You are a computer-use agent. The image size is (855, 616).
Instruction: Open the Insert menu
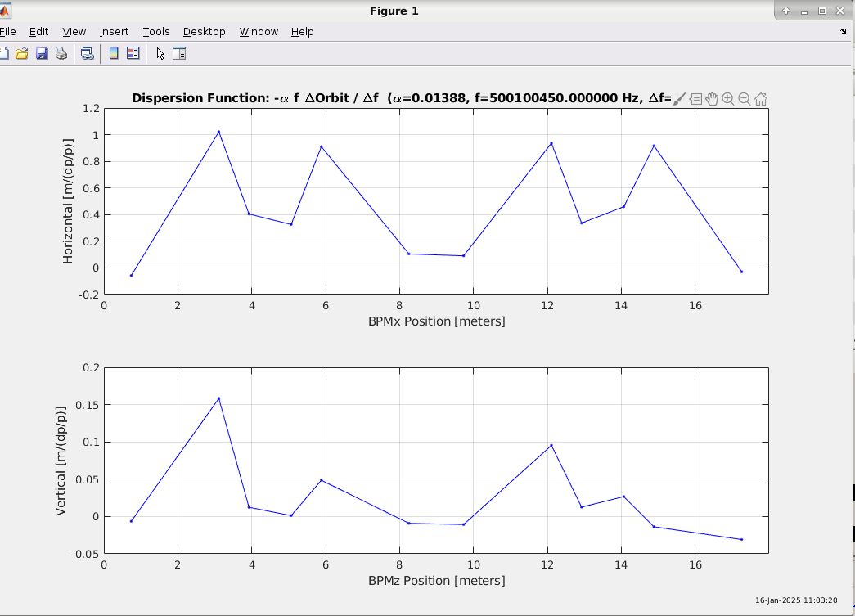pyautogui.click(x=114, y=32)
